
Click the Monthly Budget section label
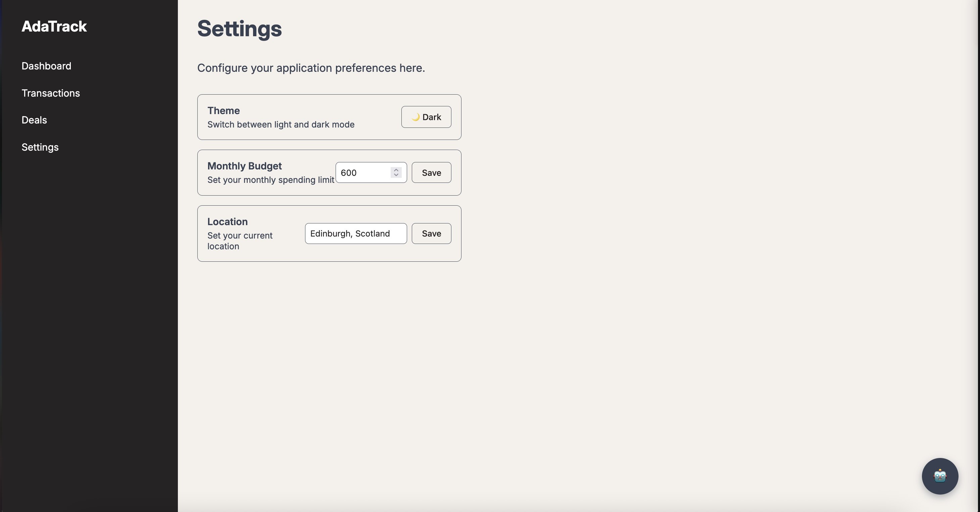(244, 166)
